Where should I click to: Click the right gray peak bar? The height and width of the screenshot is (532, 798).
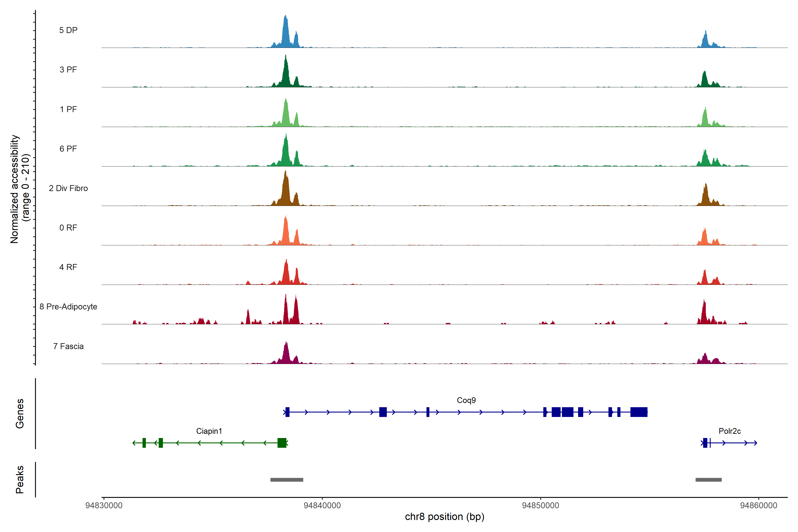(708, 480)
